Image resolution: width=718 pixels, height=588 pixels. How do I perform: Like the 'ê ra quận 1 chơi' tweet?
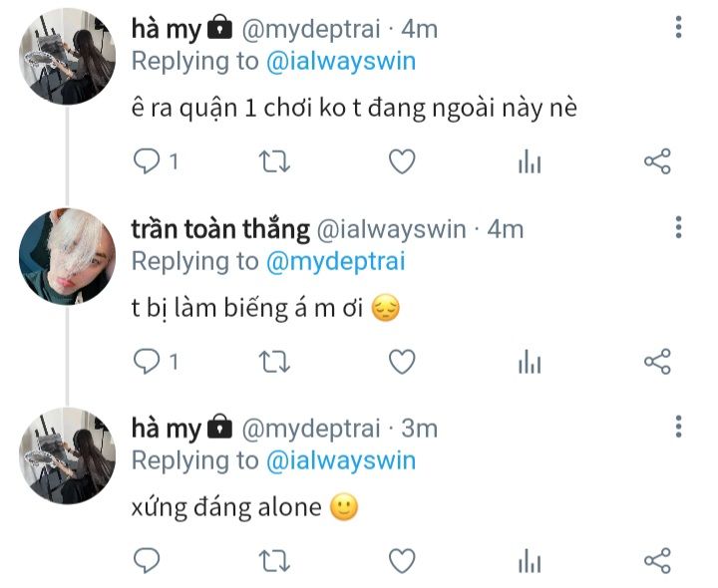click(402, 161)
